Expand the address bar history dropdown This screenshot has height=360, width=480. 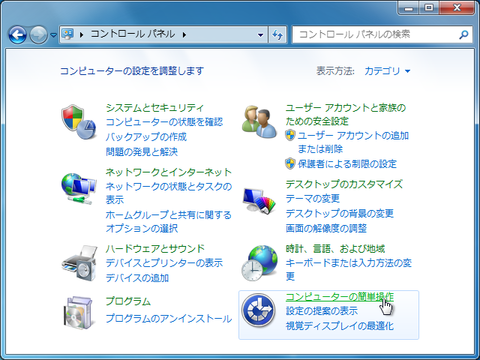pos(261,34)
